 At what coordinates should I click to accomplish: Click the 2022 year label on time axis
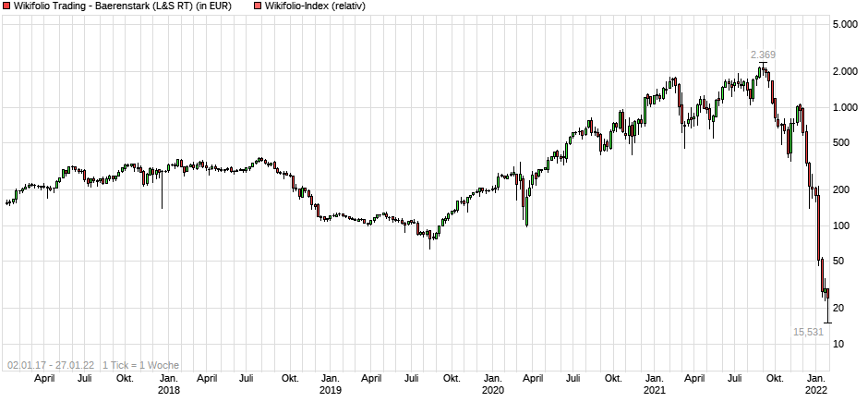(817, 390)
